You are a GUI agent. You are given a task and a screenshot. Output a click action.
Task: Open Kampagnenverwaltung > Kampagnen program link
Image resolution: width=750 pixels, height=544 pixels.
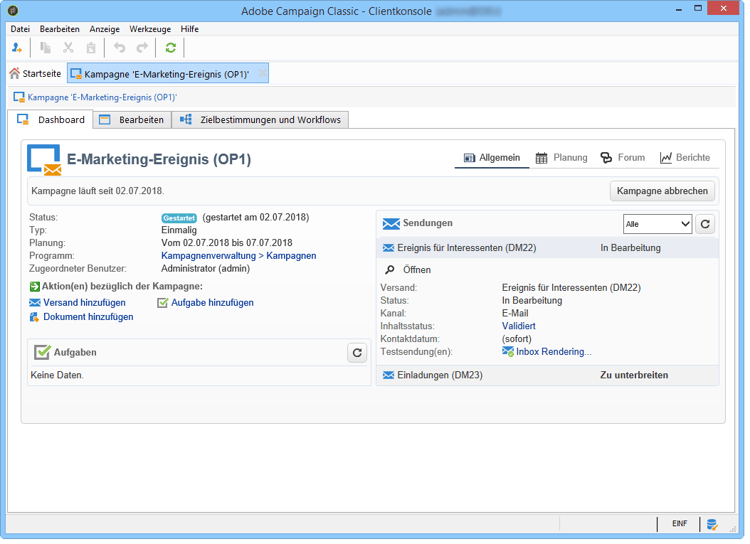tap(239, 256)
